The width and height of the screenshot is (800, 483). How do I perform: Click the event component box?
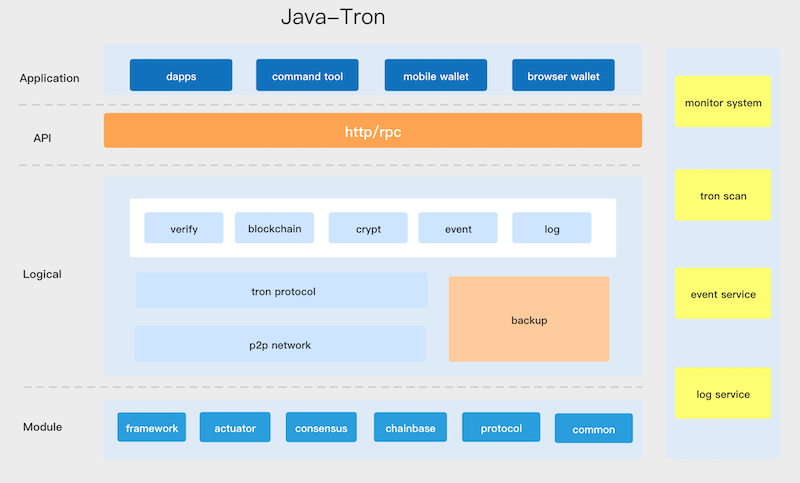[x=458, y=227]
